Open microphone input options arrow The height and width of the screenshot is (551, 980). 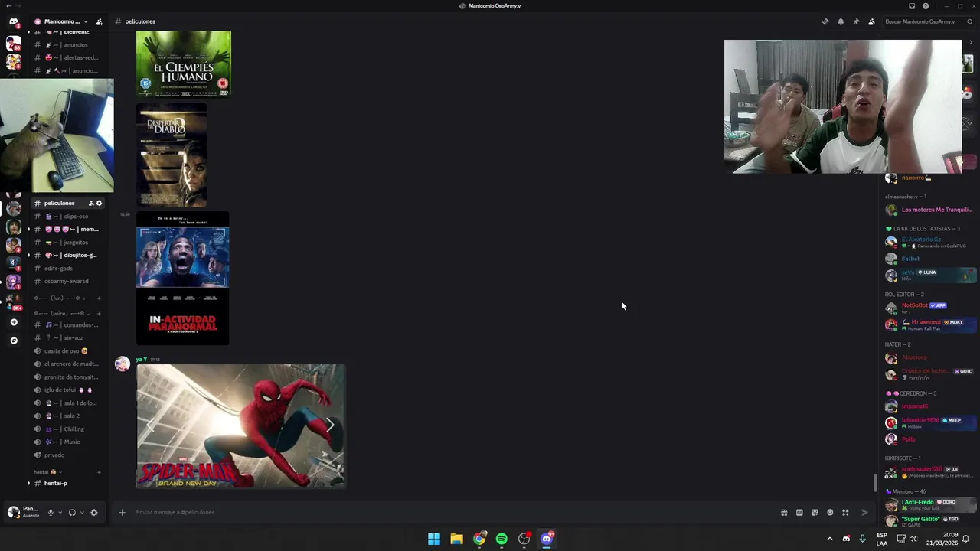[x=60, y=513]
